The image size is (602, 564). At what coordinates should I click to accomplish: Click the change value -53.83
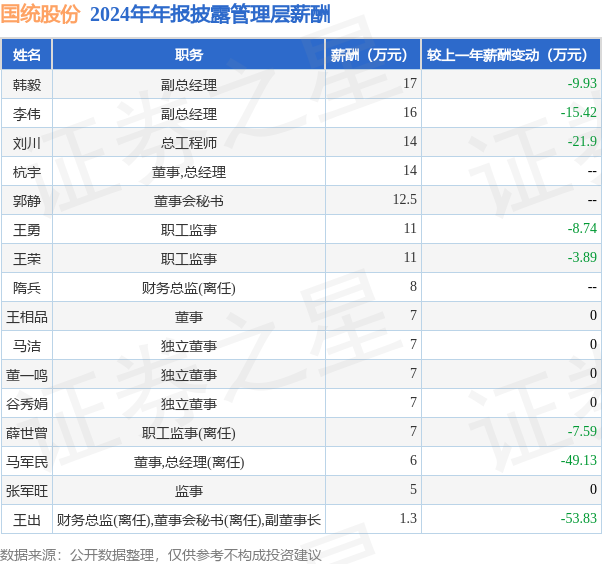579,518
